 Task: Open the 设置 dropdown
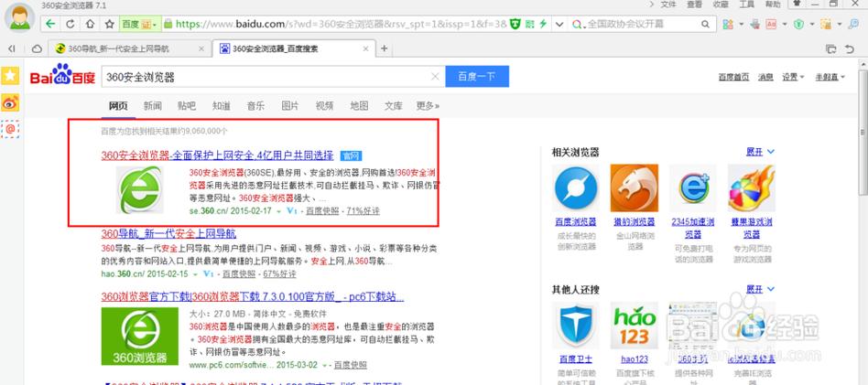tap(793, 77)
